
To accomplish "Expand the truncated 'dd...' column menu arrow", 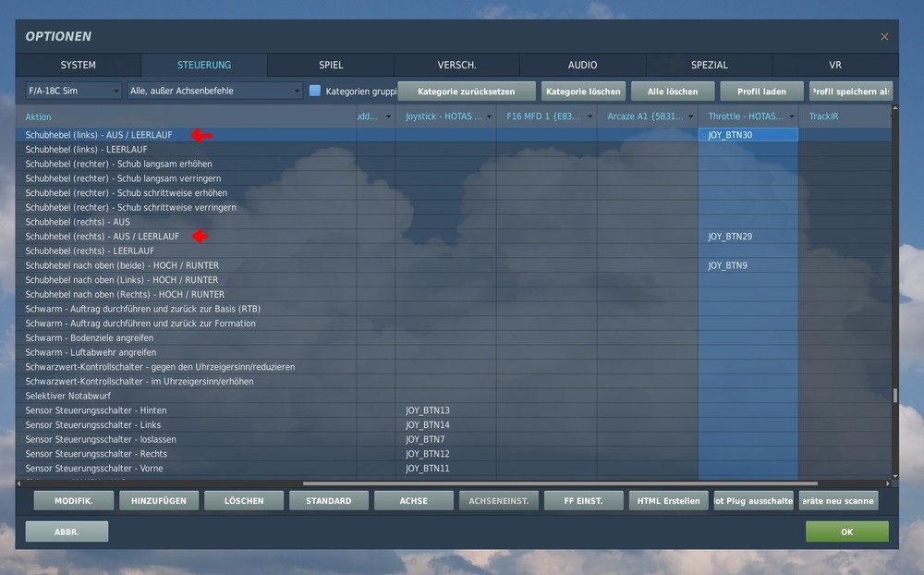I will [x=388, y=116].
